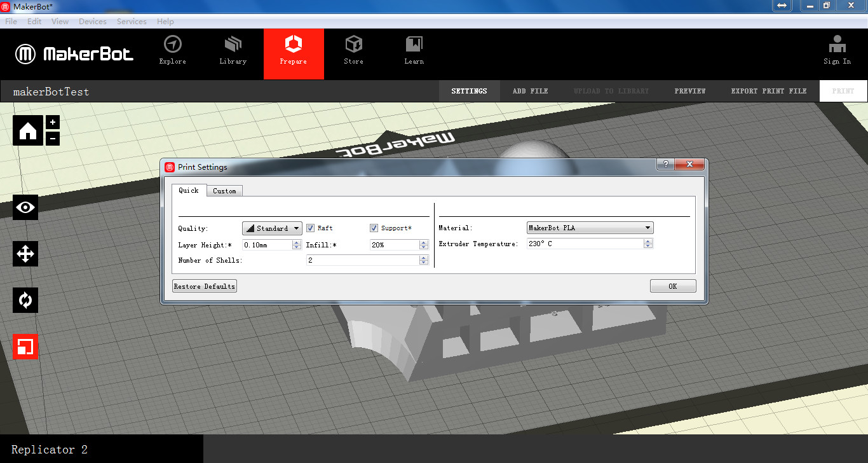Click the Extruder Temperature field

point(585,244)
